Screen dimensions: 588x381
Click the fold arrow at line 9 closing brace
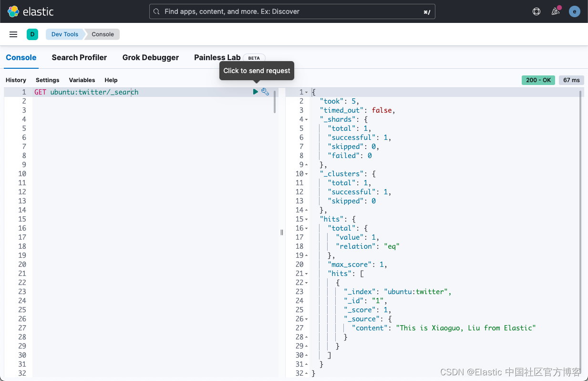click(x=307, y=165)
